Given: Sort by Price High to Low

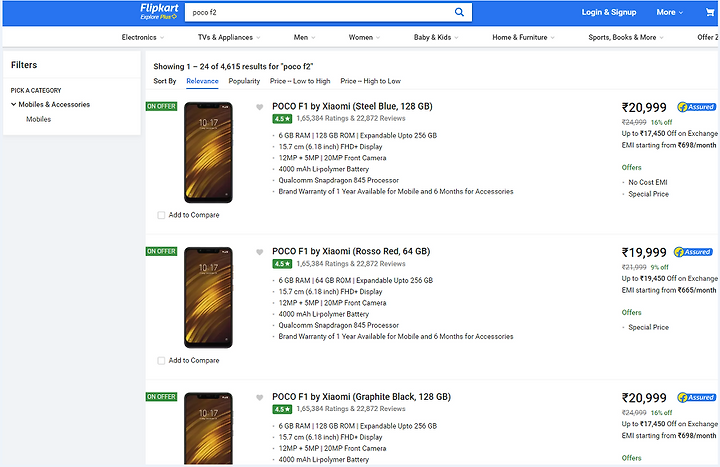Looking at the screenshot, I should (x=371, y=81).
